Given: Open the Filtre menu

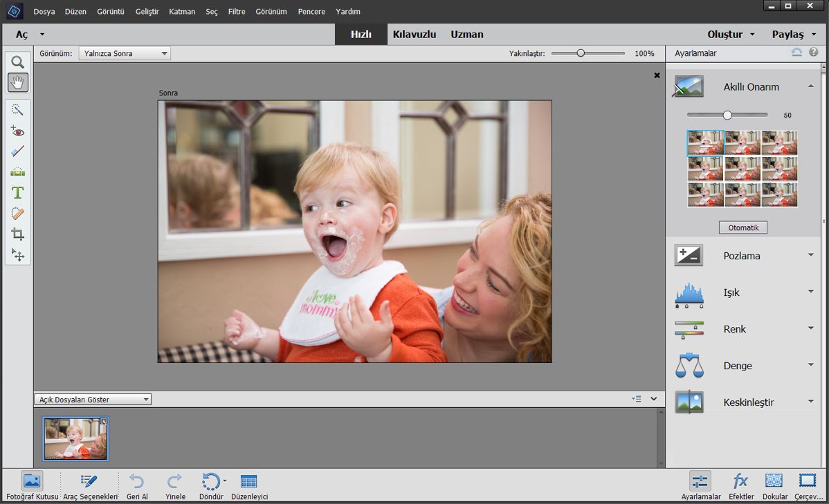Looking at the screenshot, I should coord(237,12).
